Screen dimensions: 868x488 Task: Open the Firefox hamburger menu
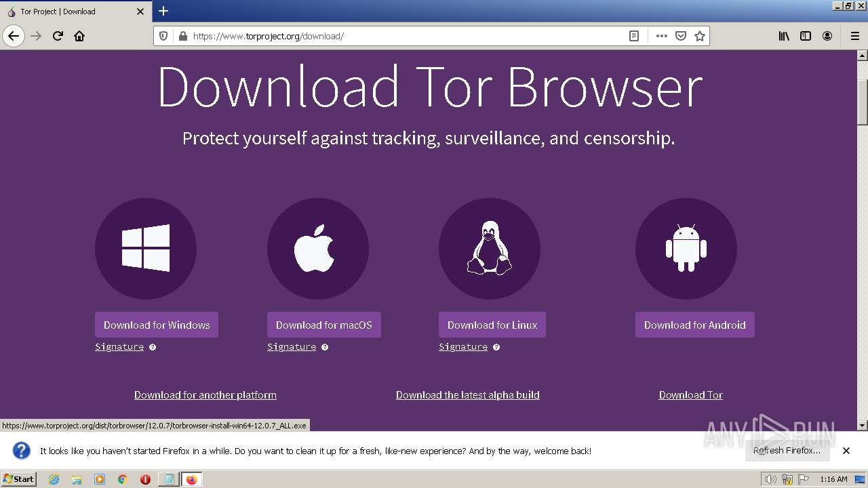point(854,36)
